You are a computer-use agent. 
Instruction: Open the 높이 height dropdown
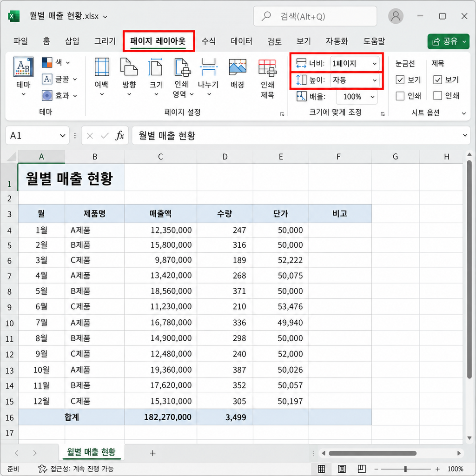[x=355, y=80]
